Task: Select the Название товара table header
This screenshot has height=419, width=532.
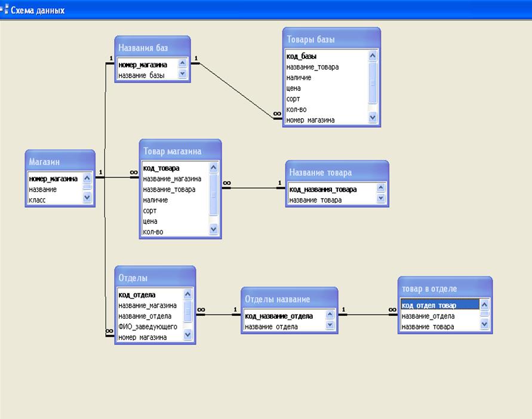Action: [337, 172]
